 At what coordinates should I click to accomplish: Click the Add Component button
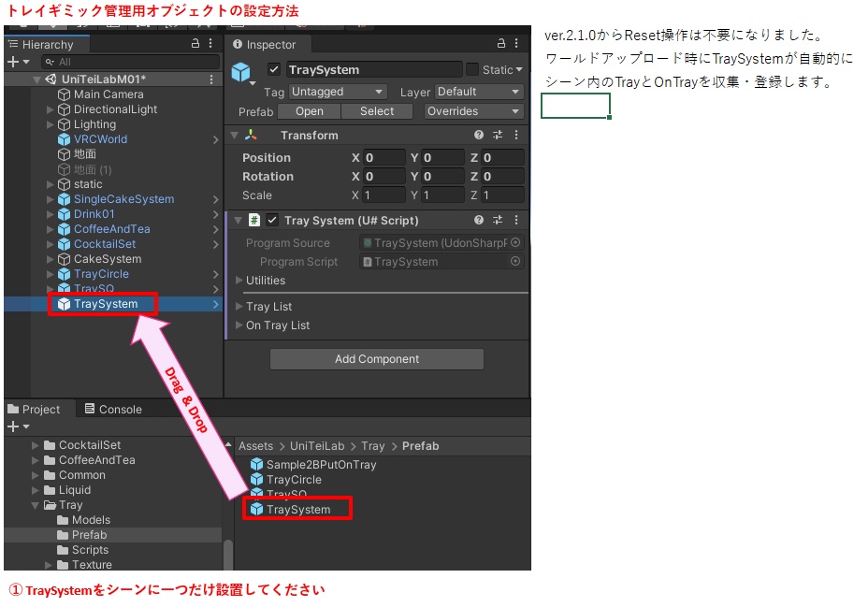(x=377, y=359)
